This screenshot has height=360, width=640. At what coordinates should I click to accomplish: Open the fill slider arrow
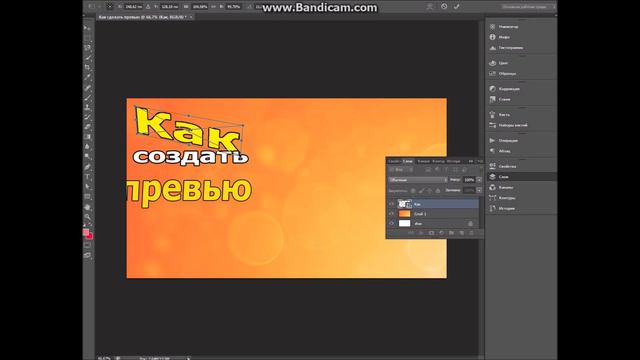point(479,190)
